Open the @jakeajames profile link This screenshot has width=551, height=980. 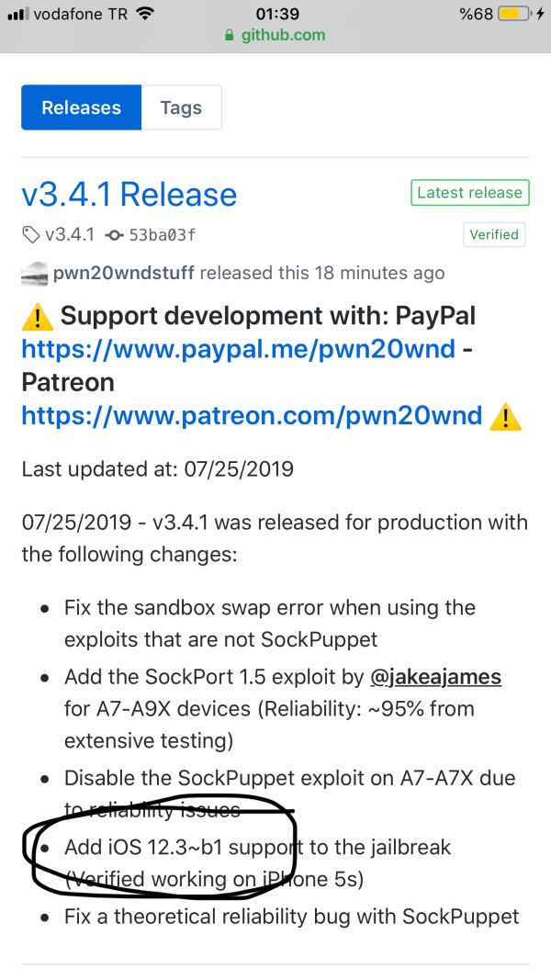click(x=435, y=677)
